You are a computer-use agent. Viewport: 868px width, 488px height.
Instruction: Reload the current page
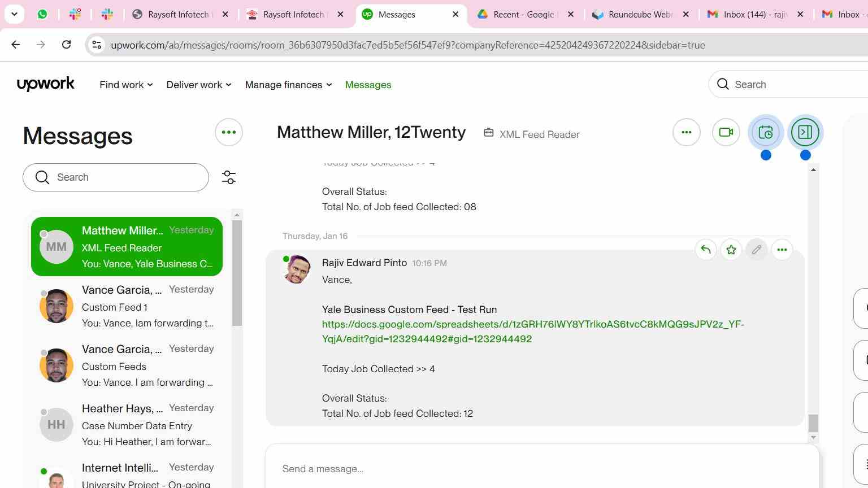point(66,45)
